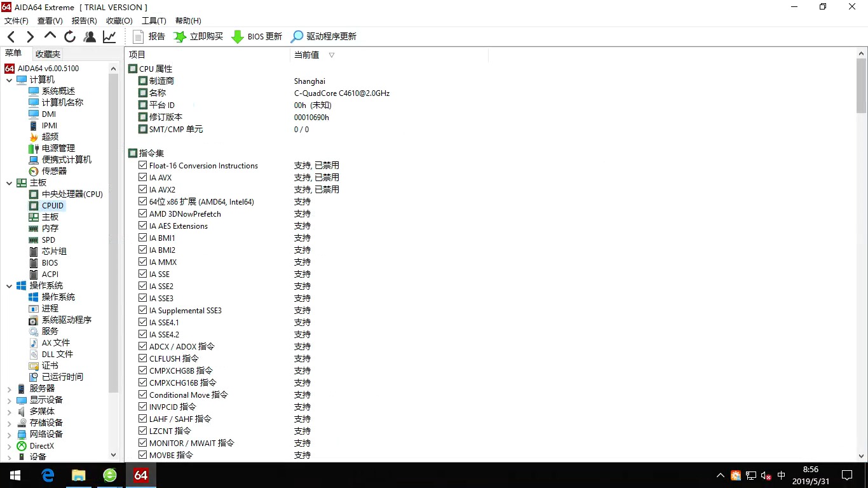Expand the DirectX tree node
868x488 pixels.
(x=10, y=446)
